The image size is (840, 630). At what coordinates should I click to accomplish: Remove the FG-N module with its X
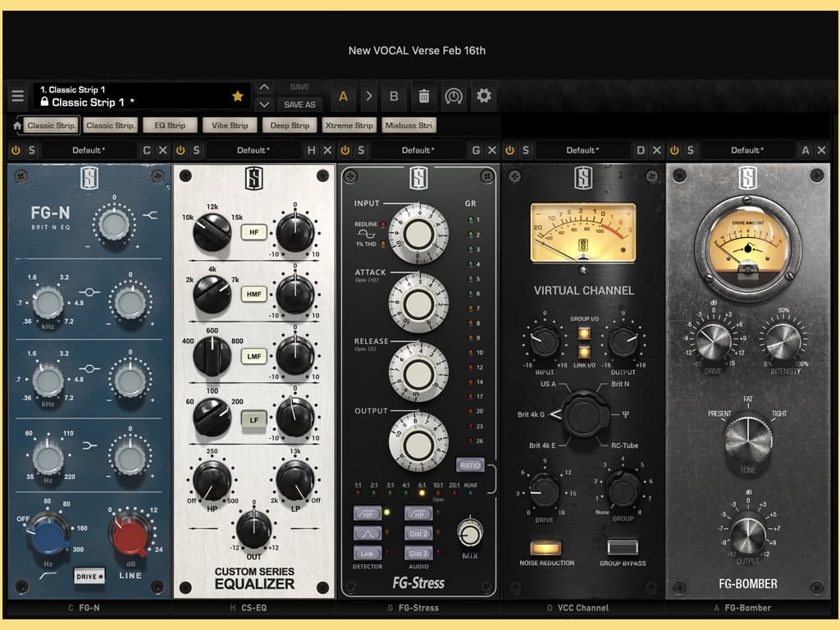[x=163, y=151]
